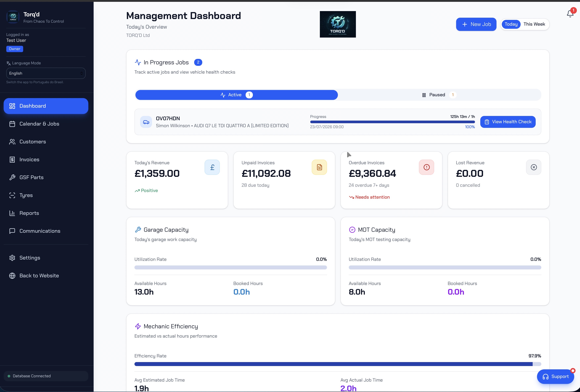Click the car icon beside OV07HDN
The height and width of the screenshot is (392, 580).
146,122
